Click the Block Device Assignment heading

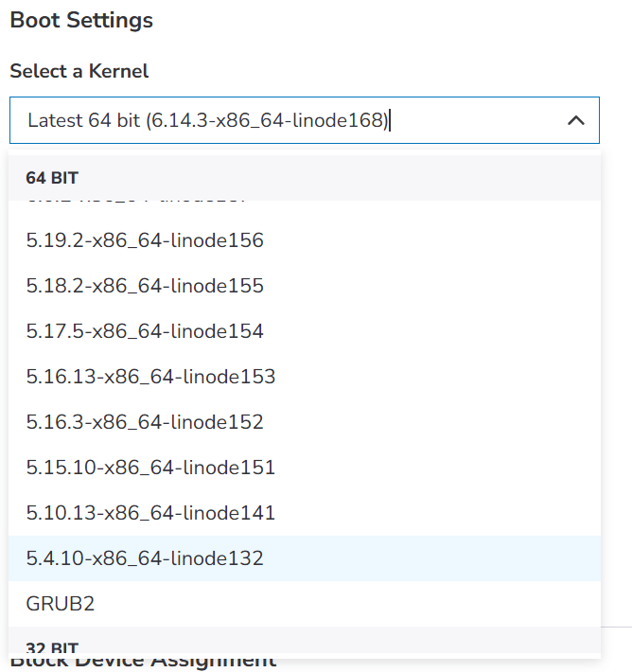[x=143, y=663]
